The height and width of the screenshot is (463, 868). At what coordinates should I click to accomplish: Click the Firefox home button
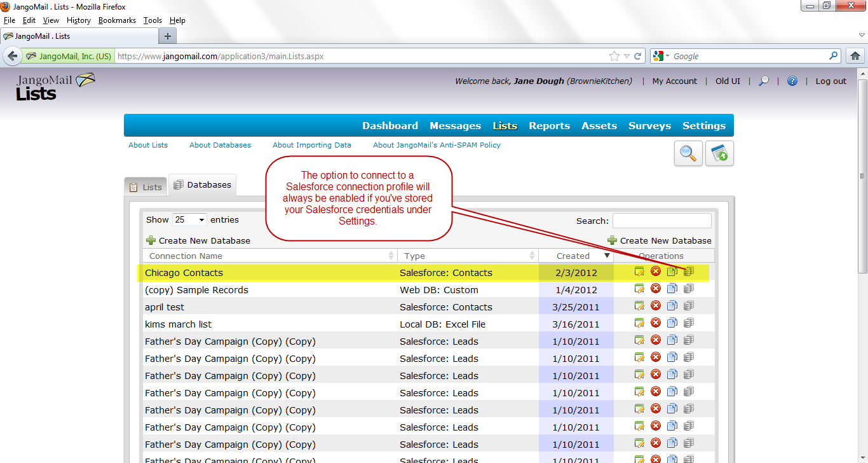[x=855, y=56]
